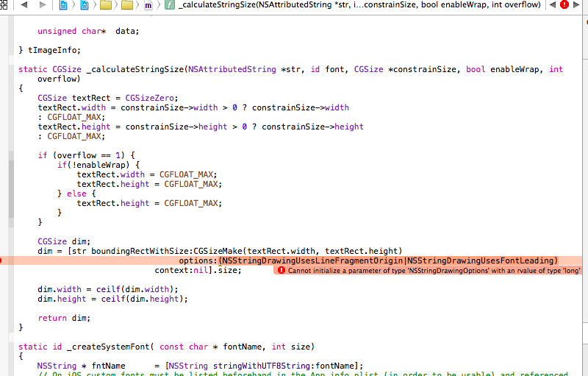
Task: Click the red error indicator in the jump bar
Action: (564, 4)
